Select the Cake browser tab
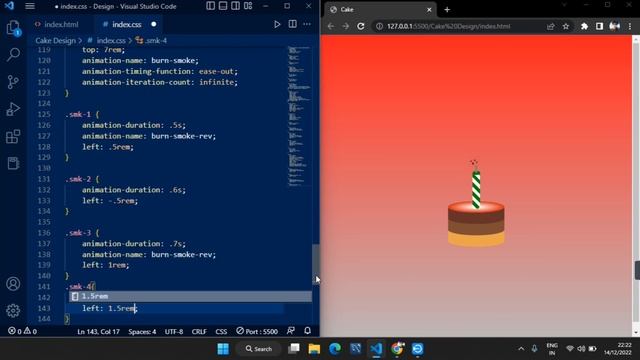The height and width of the screenshot is (360, 640). click(x=380, y=9)
